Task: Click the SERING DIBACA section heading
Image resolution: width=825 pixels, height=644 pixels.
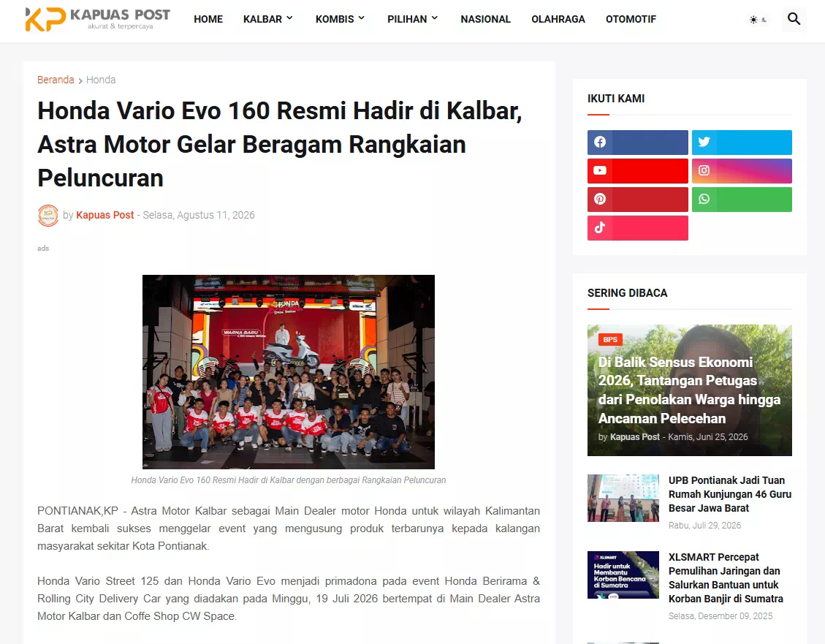Action: coord(627,293)
